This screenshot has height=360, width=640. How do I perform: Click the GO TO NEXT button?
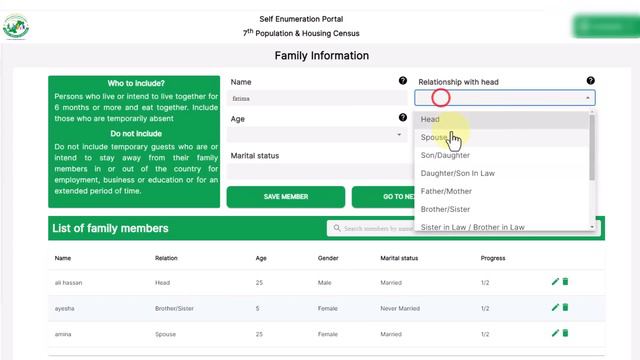[383, 197]
